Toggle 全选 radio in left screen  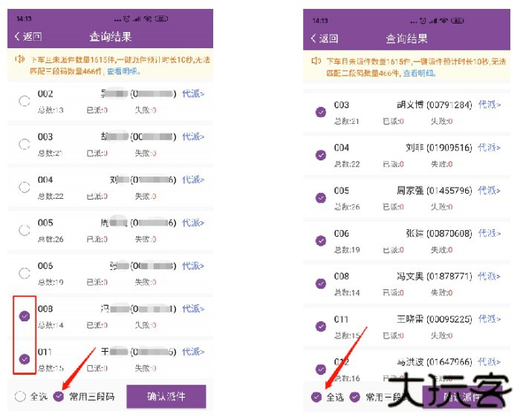(20, 396)
